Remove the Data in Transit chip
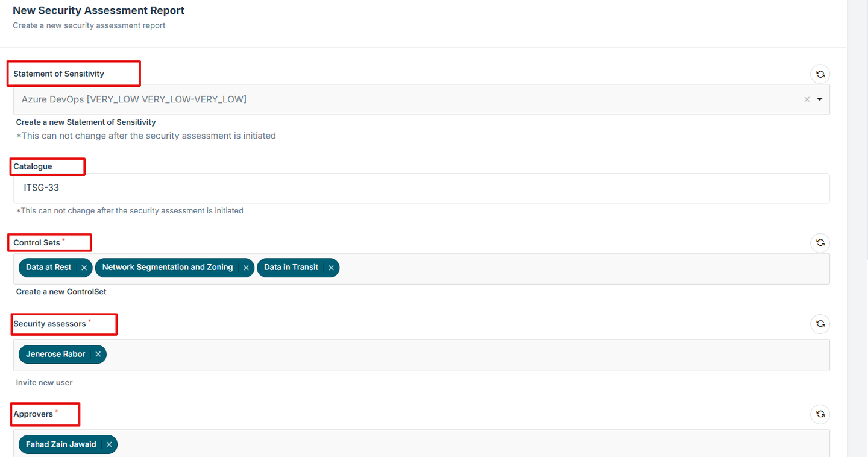The image size is (868, 457). (331, 268)
